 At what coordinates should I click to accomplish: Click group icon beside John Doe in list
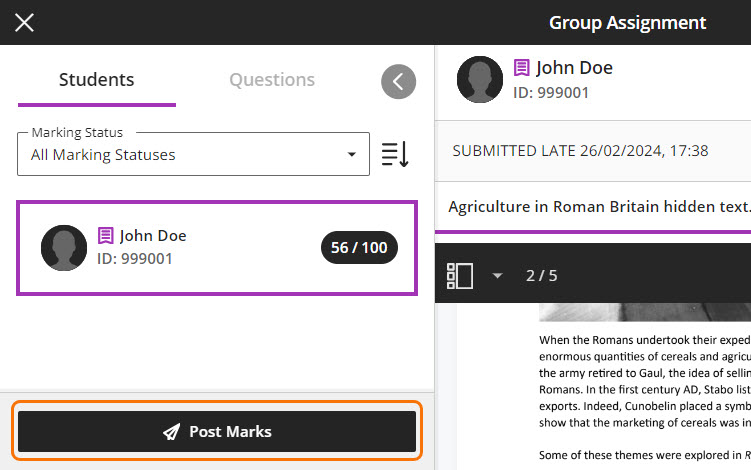106,236
